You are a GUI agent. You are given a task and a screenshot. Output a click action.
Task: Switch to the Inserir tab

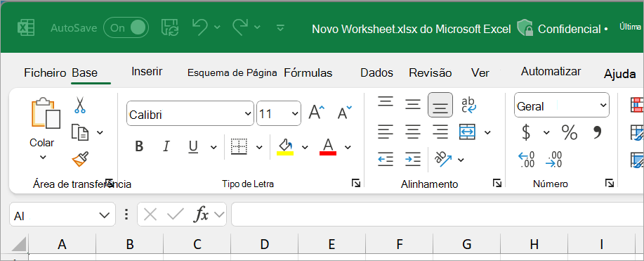pos(147,72)
